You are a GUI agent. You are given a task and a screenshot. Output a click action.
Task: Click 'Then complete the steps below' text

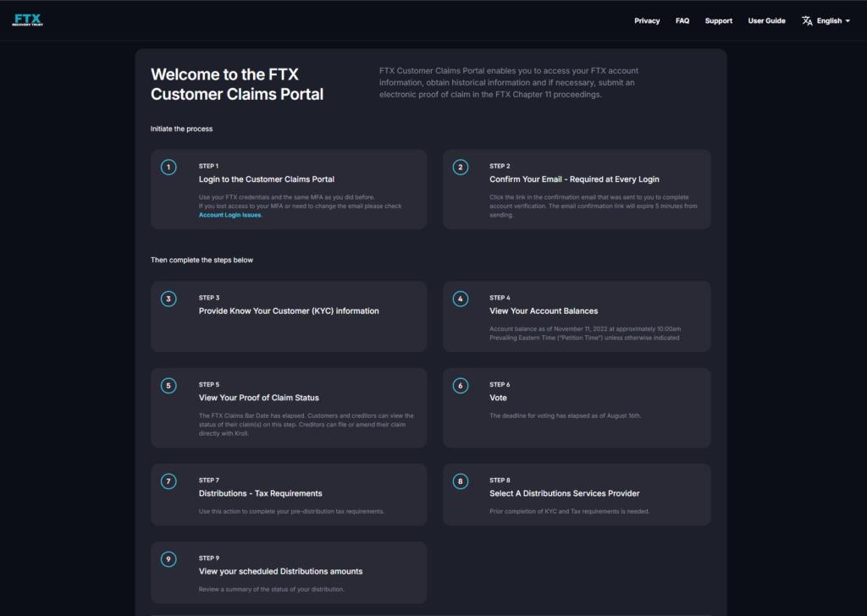[202, 261]
